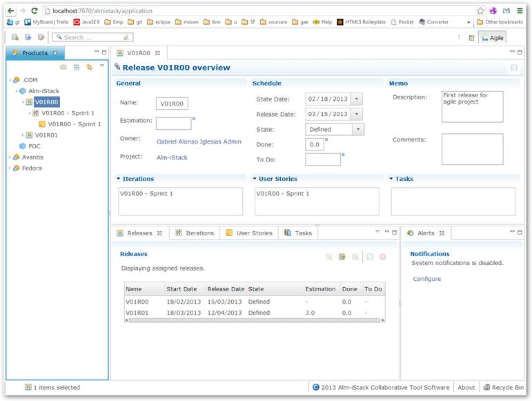532x401 pixels.
Task: Expand the V01R01 tree node
Action: pos(23,135)
